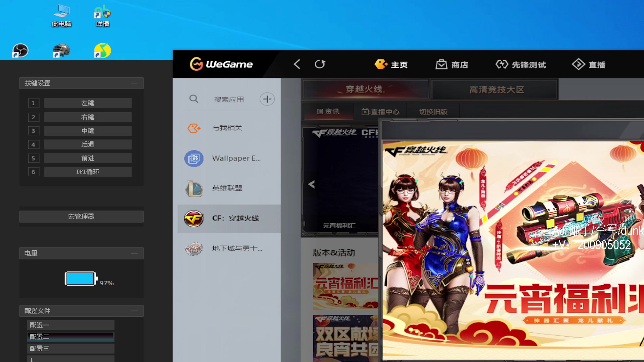This screenshot has width=644, height=362.
Task: Switch to the 高清竞技大区 tab
Action: pos(495,89)
